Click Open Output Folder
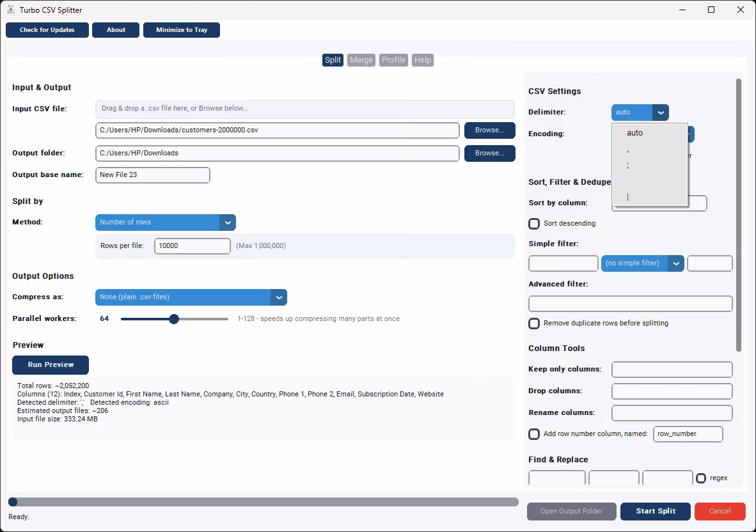The height and width of the screenshot is (532, 756). [x=571, y=512]
